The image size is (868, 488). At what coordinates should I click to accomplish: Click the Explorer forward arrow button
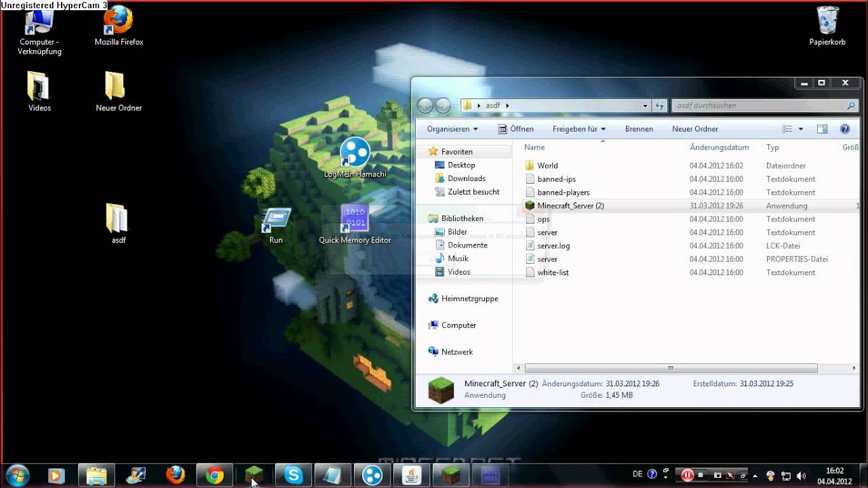[x=443, y=106]
